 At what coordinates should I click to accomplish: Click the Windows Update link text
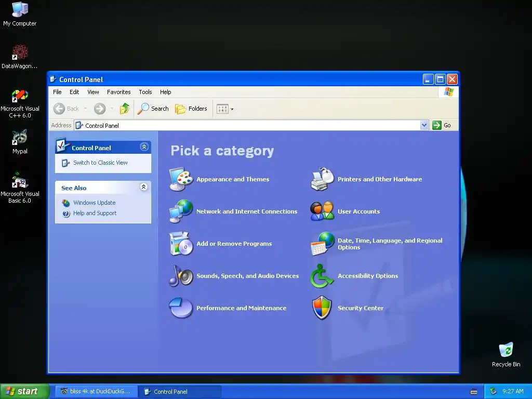[x=95, y=203]
